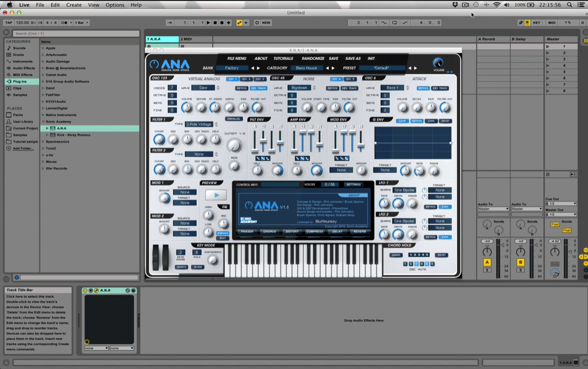Click the A crossfader assign button
Viewport: 588px width, 369px height.
point(487,262)
